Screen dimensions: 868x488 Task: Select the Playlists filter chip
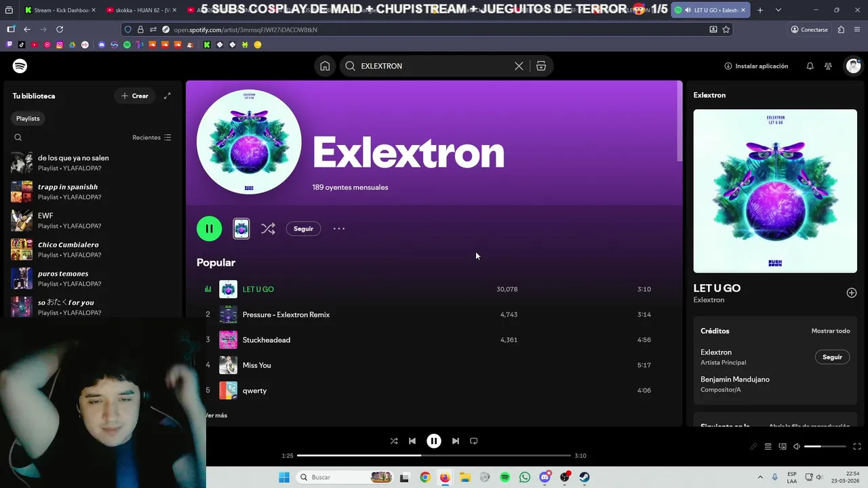28,119
